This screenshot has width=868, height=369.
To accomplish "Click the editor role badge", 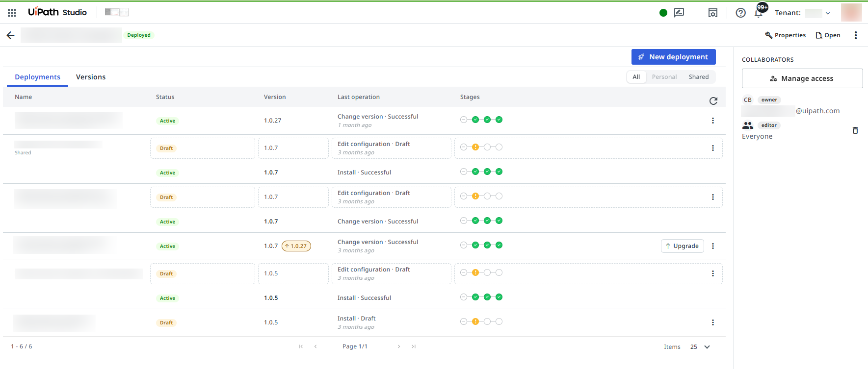I will tap(769, 125).
